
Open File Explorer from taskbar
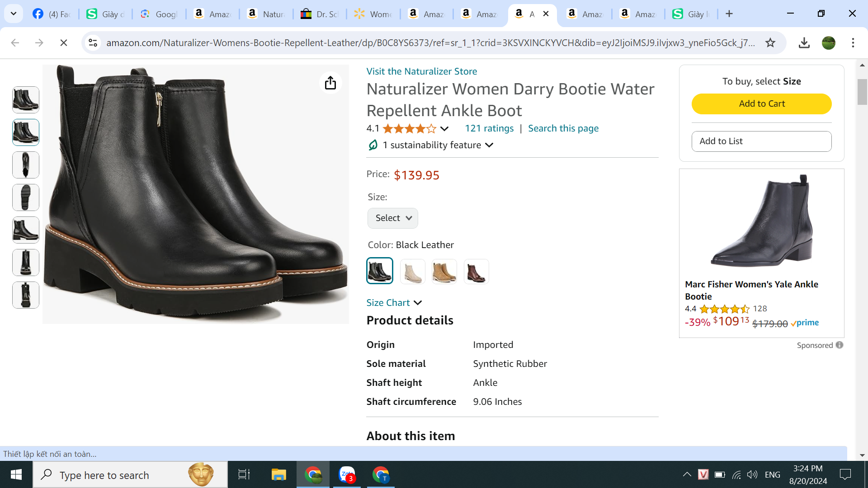(x=278, y=474)
